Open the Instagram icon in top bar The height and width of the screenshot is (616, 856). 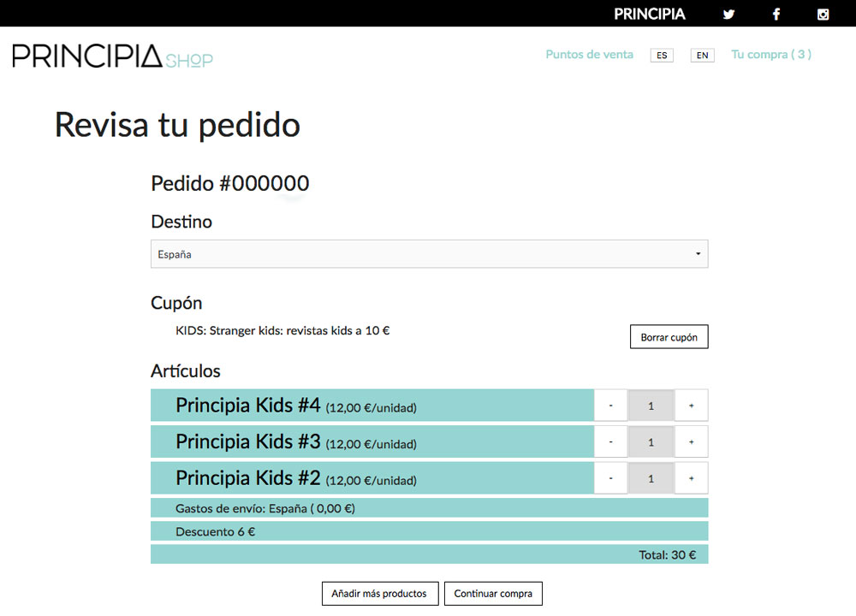click(823, 15)
